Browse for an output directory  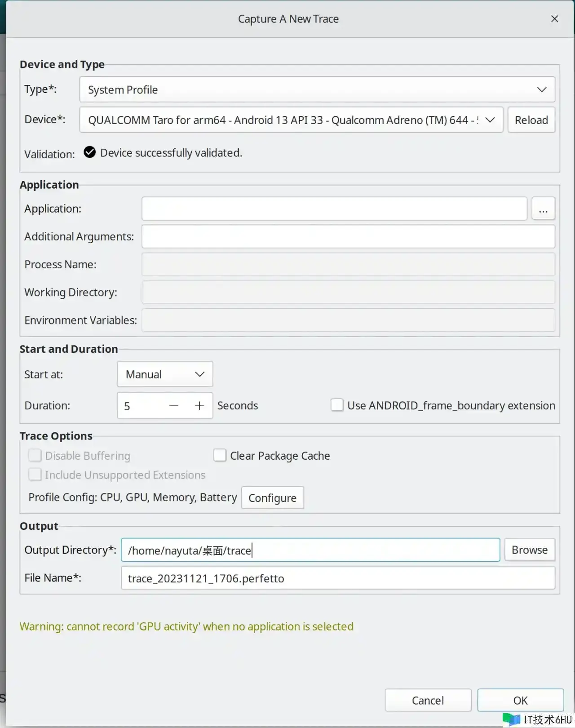point(530,550)
